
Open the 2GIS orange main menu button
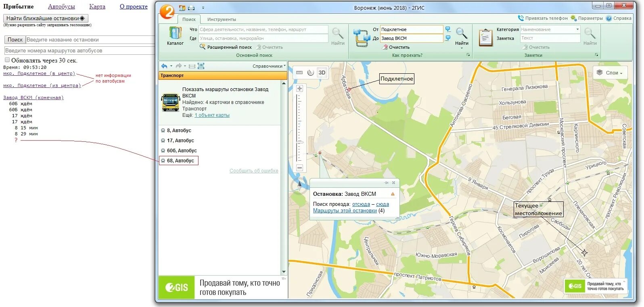click(x=167, y=12)
